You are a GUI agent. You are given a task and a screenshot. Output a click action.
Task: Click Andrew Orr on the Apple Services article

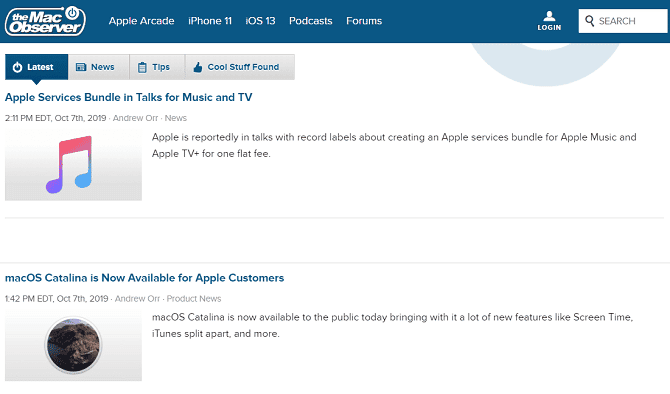[135, 118]
